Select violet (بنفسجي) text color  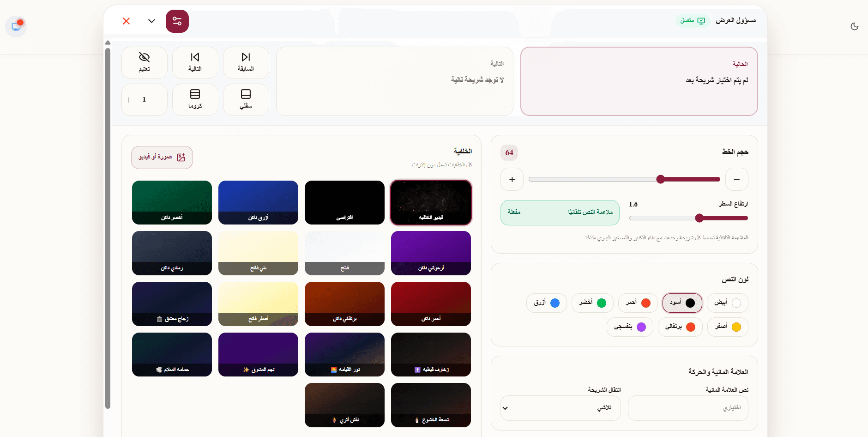click(630, 327)
